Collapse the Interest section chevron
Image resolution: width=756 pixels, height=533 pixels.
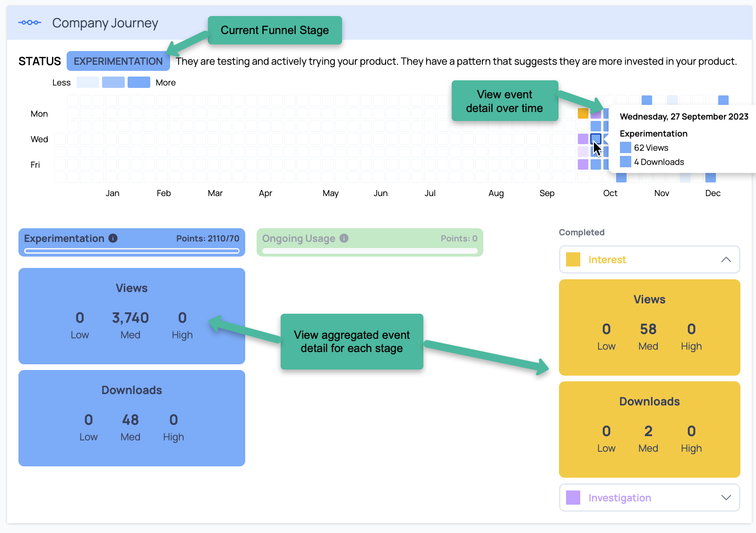[x=726, y=259]
